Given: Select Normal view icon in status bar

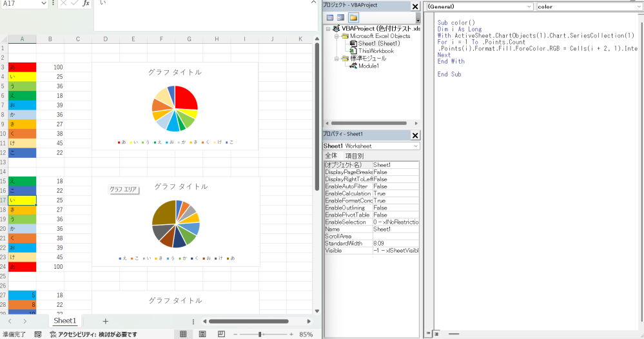Looking at the screenshot, I should 184,334.
